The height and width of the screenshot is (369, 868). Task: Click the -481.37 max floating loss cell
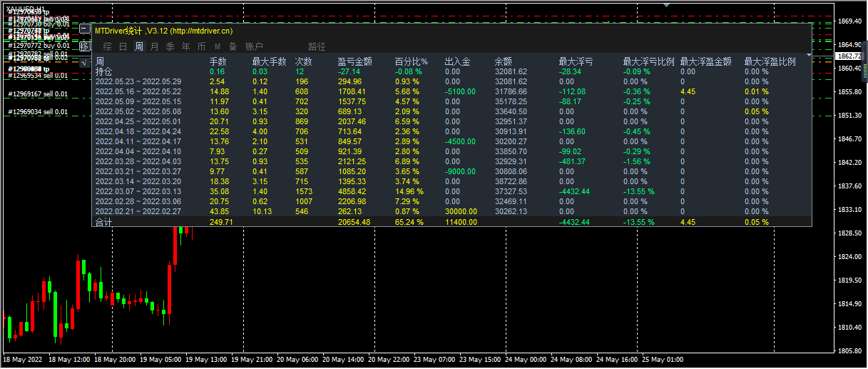click(572, 161)
